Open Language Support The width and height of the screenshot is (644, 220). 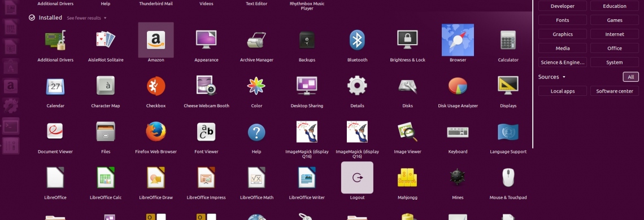[x=508, y=132]
